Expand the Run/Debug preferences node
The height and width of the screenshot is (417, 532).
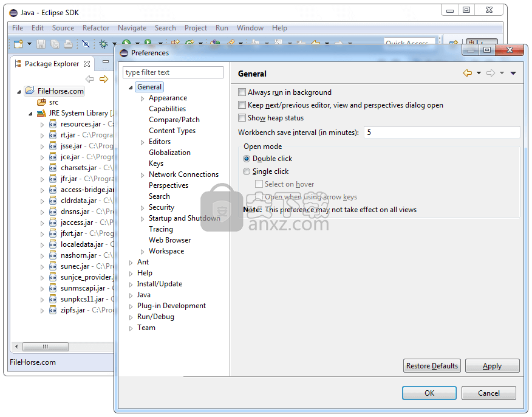point(131,317)
